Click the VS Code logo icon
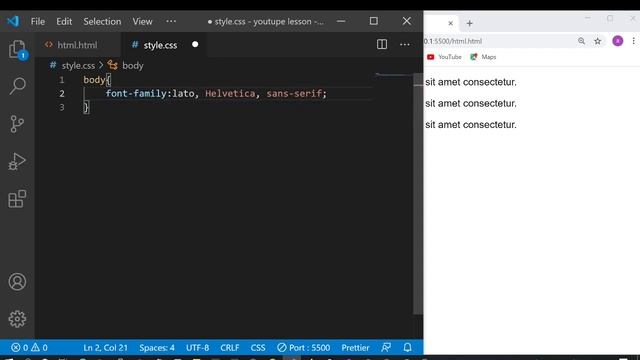This screenshot has height=360, width=640. click(13, 21)
